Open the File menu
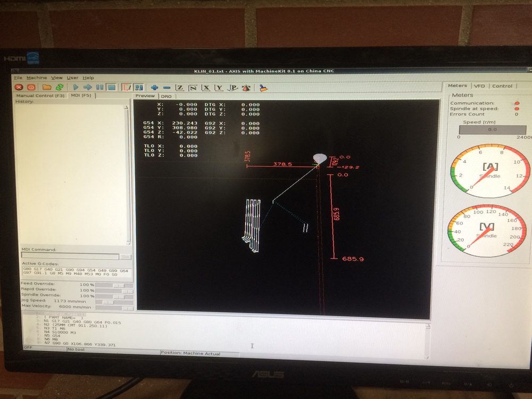This screenshot has width=532, height=399. pyautogui.click(x=18, y=78)
